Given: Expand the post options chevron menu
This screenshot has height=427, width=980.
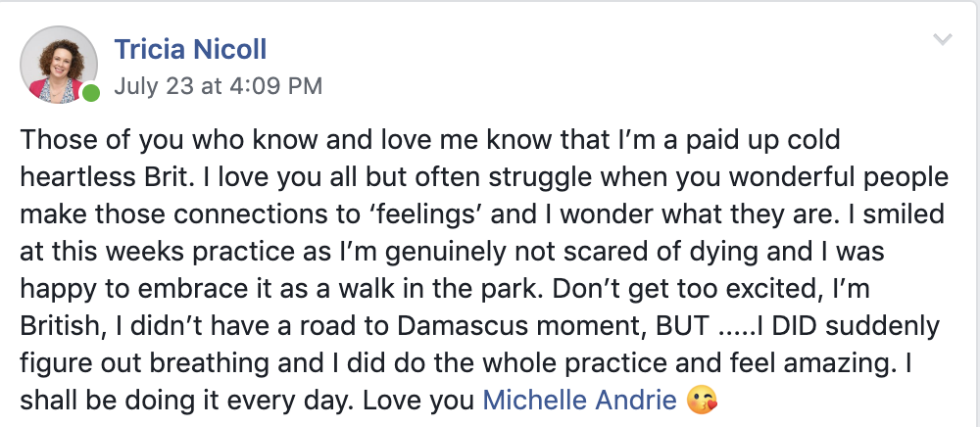Looking at the screenshot, I should [942, 39].
